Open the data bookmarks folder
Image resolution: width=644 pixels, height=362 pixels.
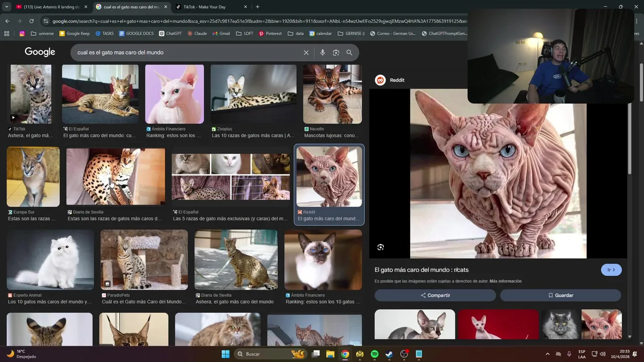tap(296, 34)
